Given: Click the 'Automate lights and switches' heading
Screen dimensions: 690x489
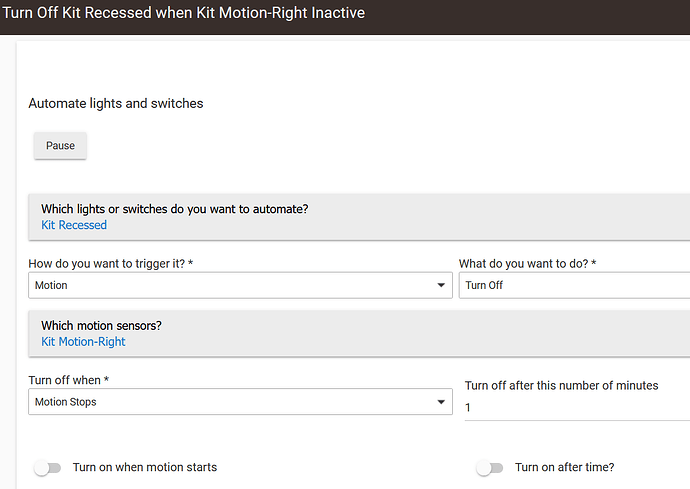Looking at the screenshot, I should coord(116,103).
